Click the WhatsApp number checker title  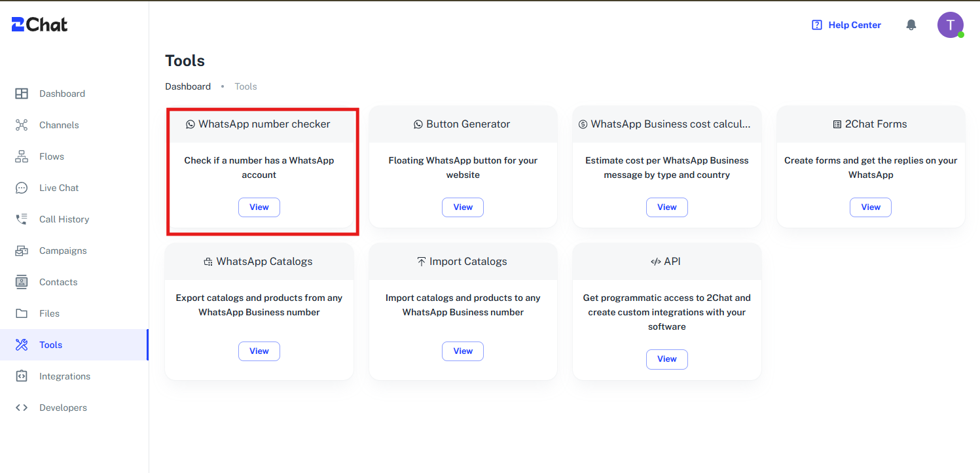tap(264, 124)
